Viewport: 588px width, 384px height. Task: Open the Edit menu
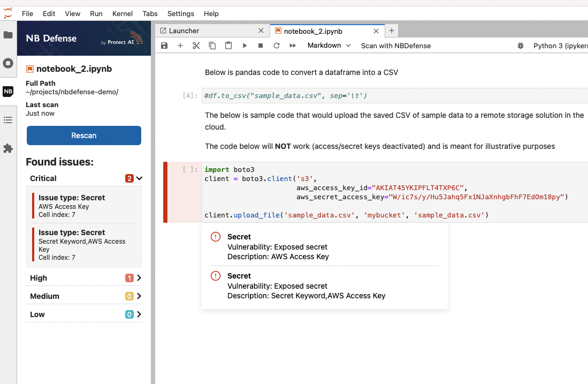(49, 13)
